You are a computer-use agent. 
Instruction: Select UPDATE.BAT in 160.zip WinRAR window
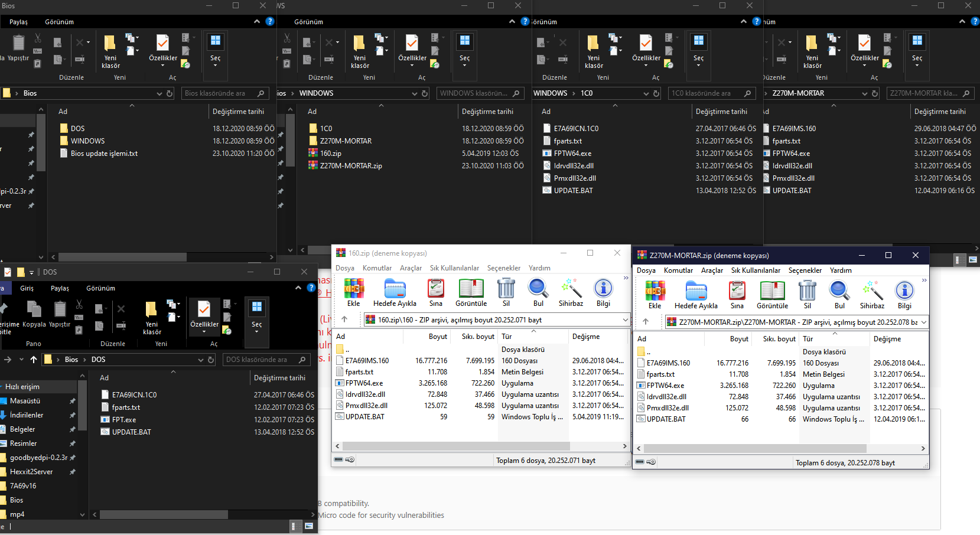tap(364, 417)
